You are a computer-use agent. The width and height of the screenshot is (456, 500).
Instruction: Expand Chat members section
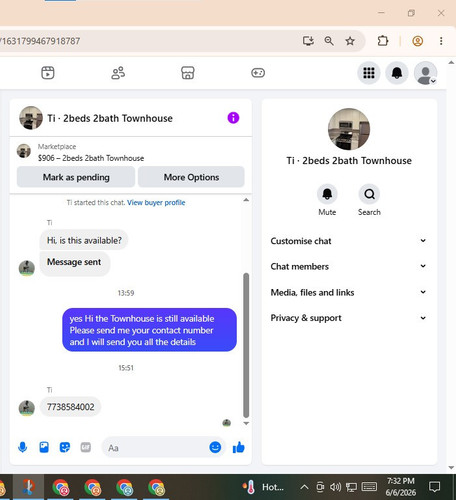pyautogui.click(x=349, y=266)
